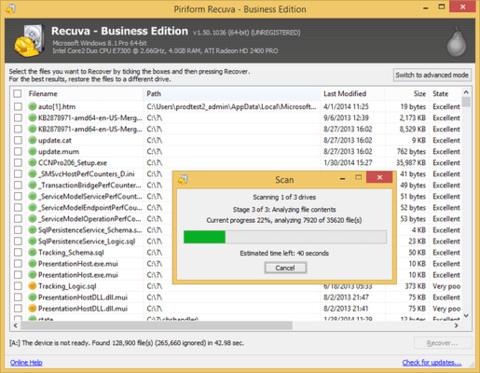This screenshot has height=373, width=480.
Task: Toggle the select-all checkbox in header
Action: pyautogui.click(x=18, y=94)
